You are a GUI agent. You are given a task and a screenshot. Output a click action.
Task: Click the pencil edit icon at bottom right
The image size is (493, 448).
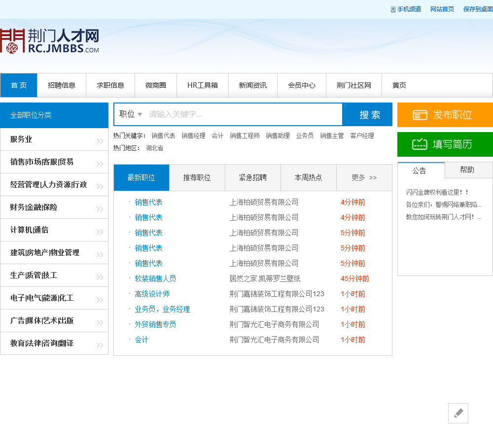pyautogui.click(x=458, y=413)
